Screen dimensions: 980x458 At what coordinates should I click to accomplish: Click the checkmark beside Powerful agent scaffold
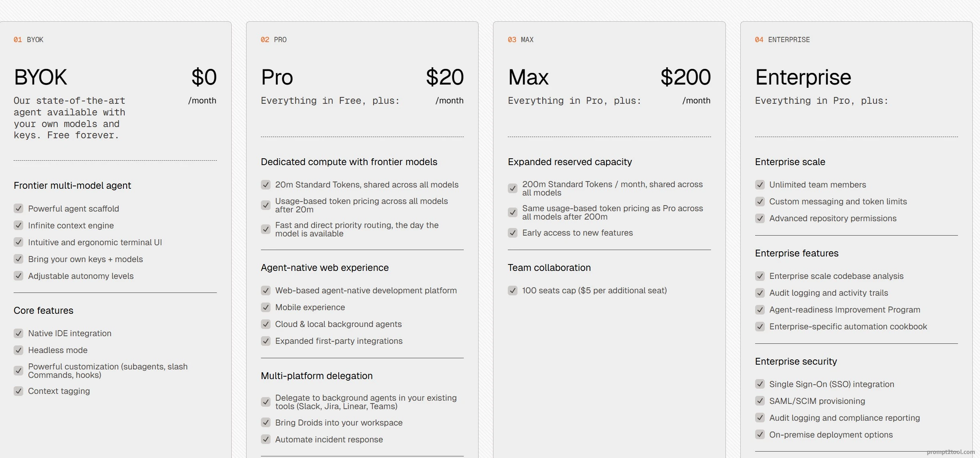pyautogui.click(x=18, y=208)
